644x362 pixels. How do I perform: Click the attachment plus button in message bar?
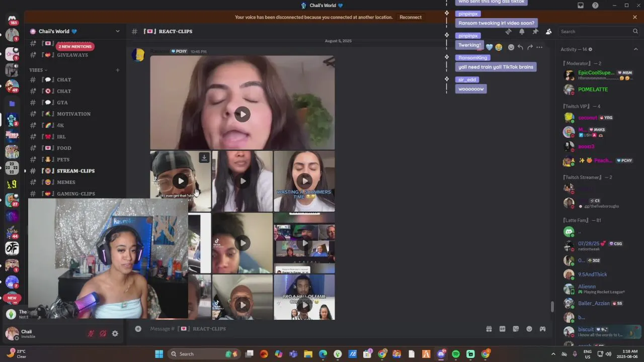pos(138,329)
